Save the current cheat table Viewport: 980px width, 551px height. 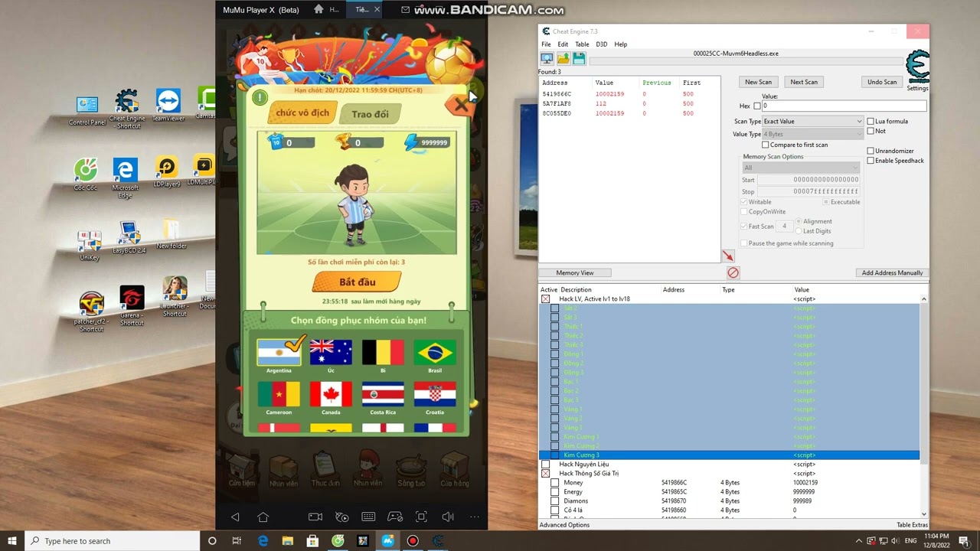(579, 58)
